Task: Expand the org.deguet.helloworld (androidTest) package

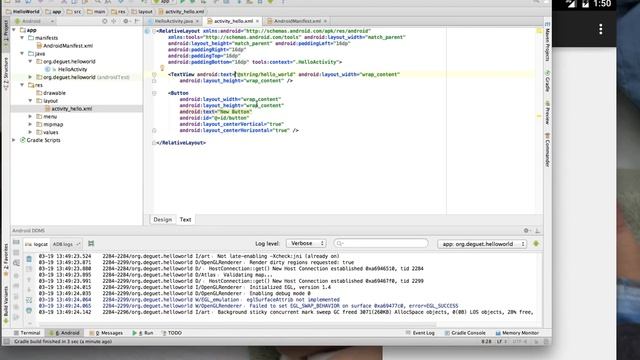Action: (30, 77)
